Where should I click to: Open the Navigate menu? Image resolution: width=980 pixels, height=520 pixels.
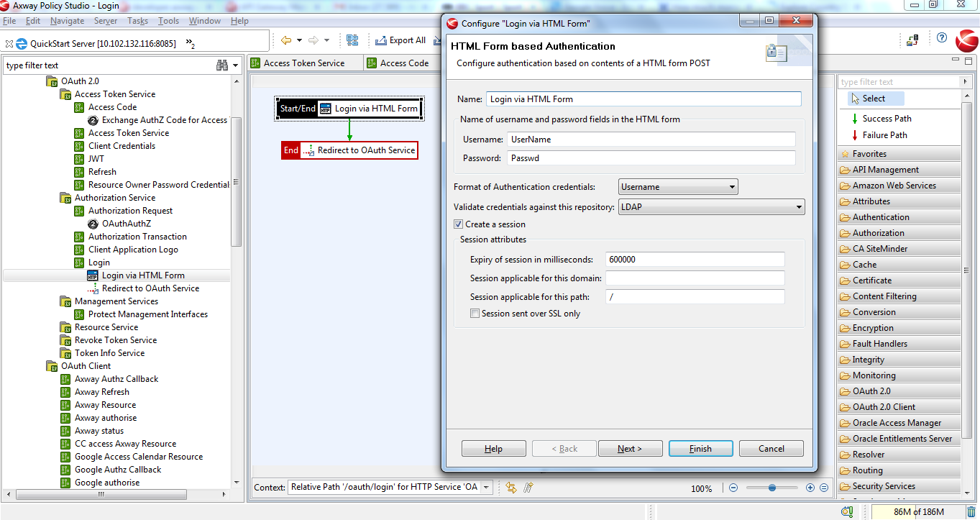pos(67,21)
